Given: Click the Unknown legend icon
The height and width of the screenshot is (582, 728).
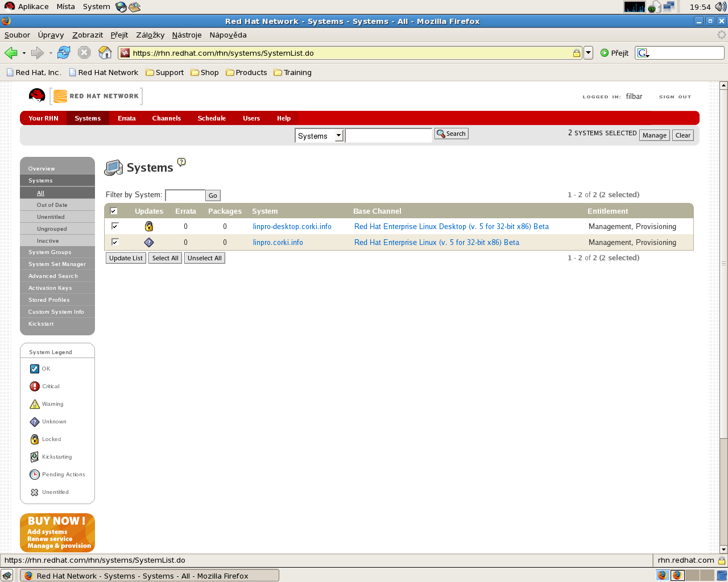Looking at the screenshot, I should (35, 422).
